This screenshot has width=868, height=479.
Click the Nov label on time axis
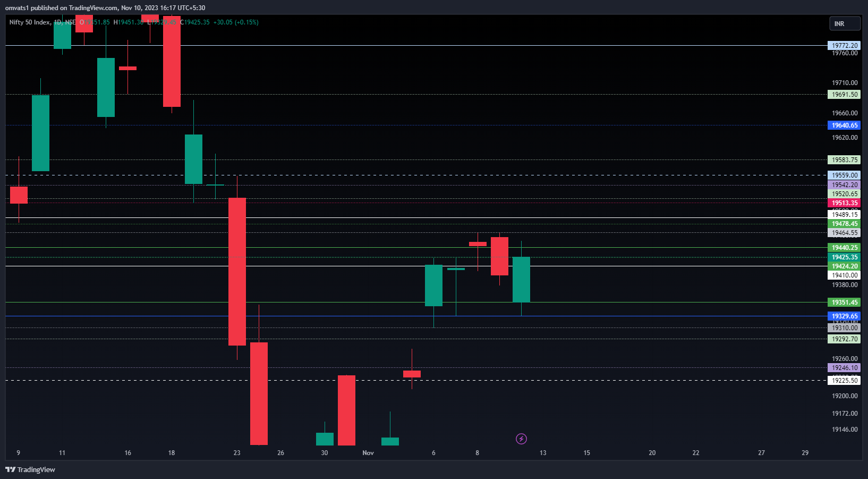368,453
